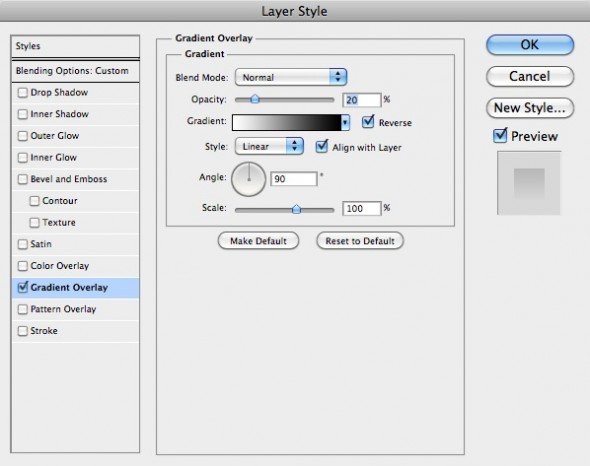The width and height of the screenshot is (590, 466).
Task: Enable the Drop Shadow checkbox
Action: click(x=23, y=93)
